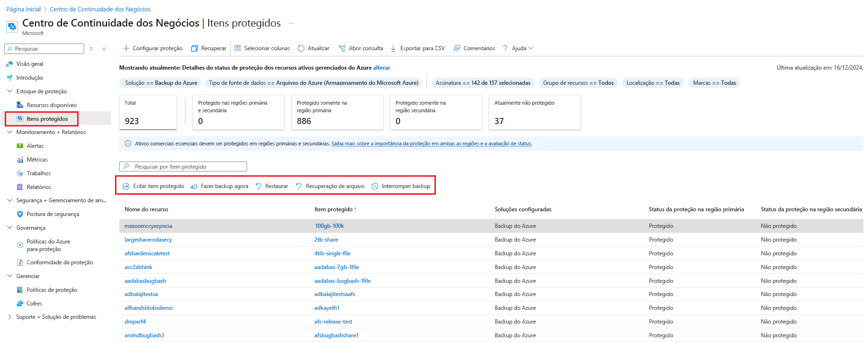Click the sidebar expand/collapse arrows icon
The width and height of the screenshot is (868, 342).
(x=91, y=49)
